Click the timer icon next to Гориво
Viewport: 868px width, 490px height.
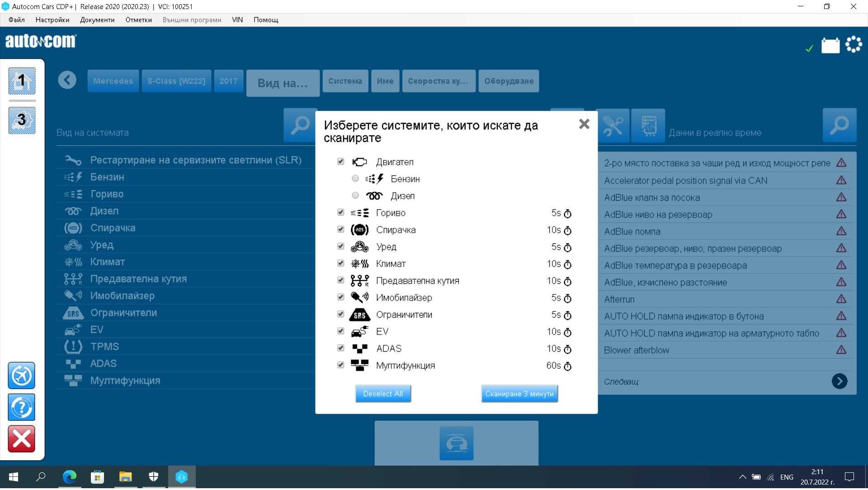pyautogui.click(x=568, y=214)
